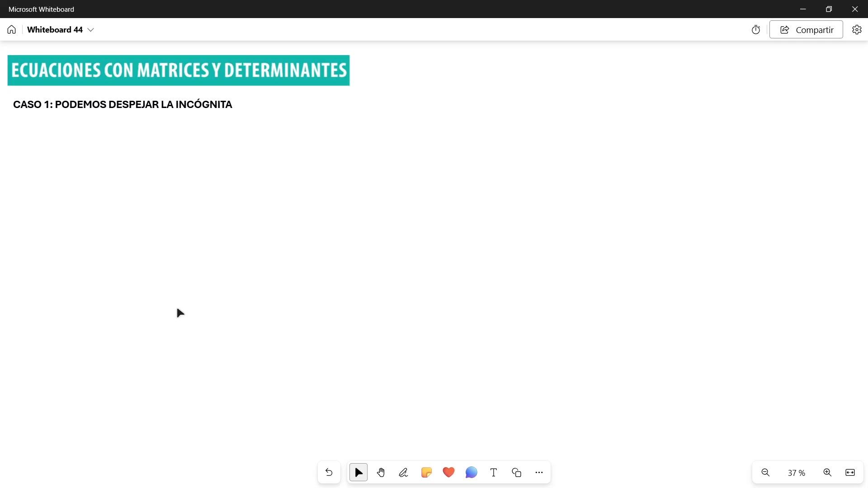Expand the Whiteboard 44 name dropdown
The width and height of the screenshot is (868, 488).
[90, 30]
